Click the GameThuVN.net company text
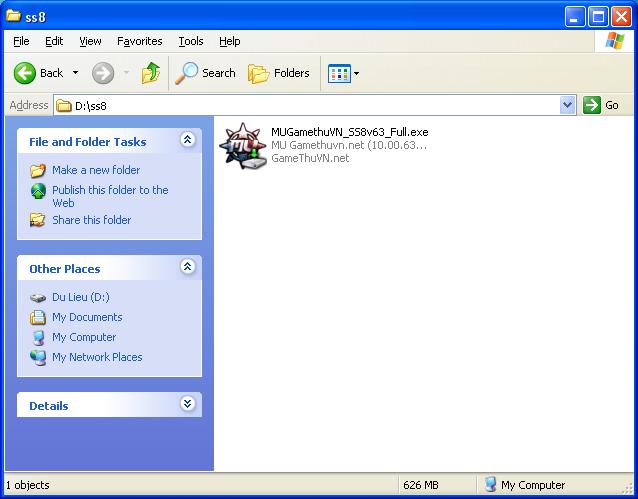Viewport: 638px width, 499px height. [x=310, y=158]
